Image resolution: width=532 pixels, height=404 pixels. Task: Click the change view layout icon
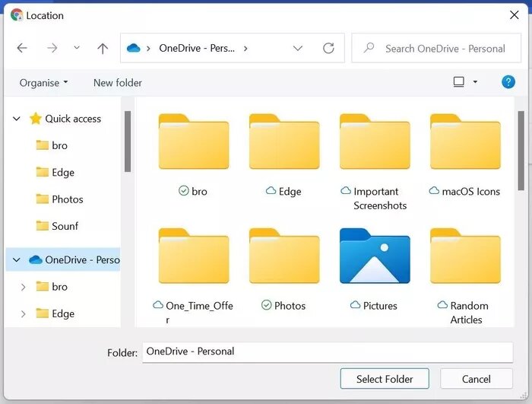[459, 82]
